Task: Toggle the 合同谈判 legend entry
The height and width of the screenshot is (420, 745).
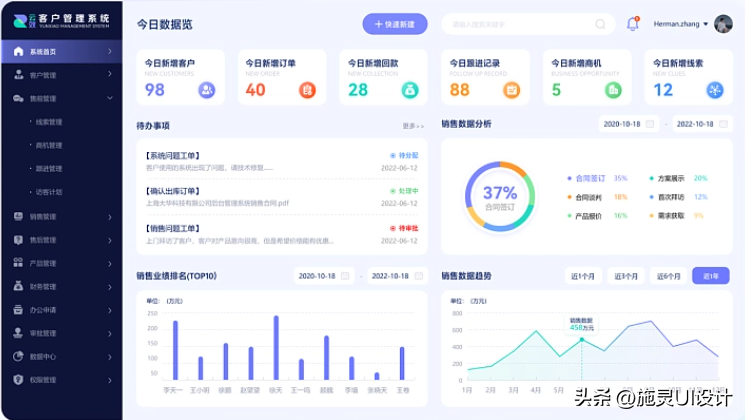Action: (597, 197)
